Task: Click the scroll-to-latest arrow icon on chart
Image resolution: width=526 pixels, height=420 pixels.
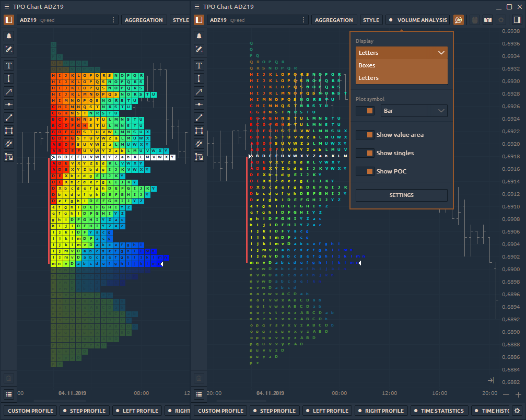Action: click(491, 380)
